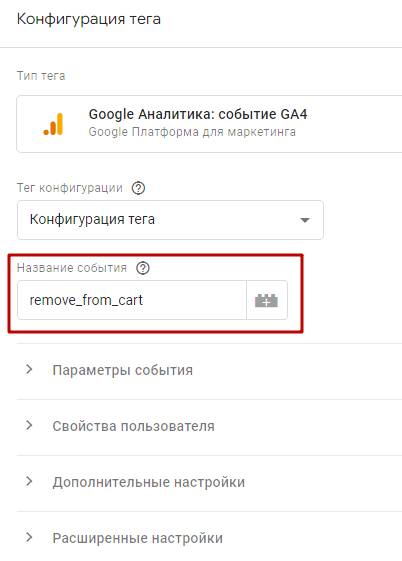Click the Google Analytics bar chart icon
The height and width of the screenshot is (561, 402).
53,124
